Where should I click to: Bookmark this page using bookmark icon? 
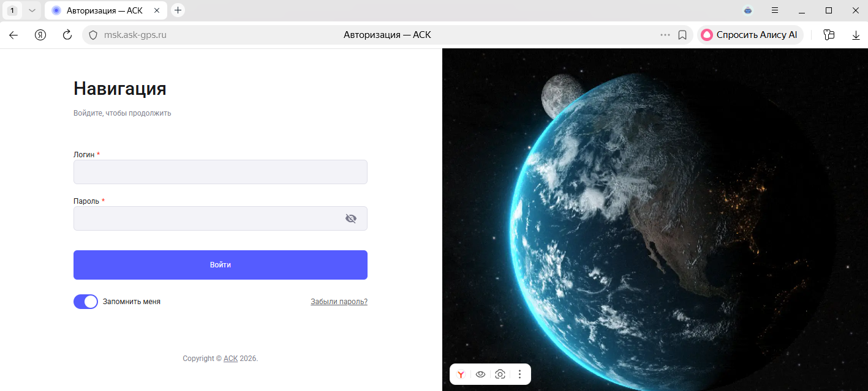point(682,35)
